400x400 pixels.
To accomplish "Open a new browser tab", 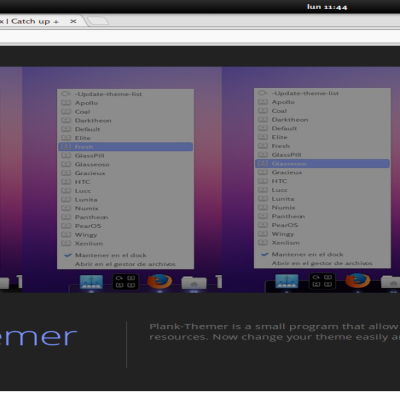I will (x=98, y=21).
